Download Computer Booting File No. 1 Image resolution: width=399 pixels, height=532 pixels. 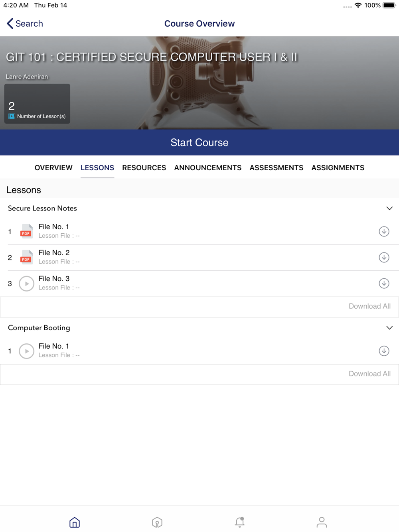(384, 351)
